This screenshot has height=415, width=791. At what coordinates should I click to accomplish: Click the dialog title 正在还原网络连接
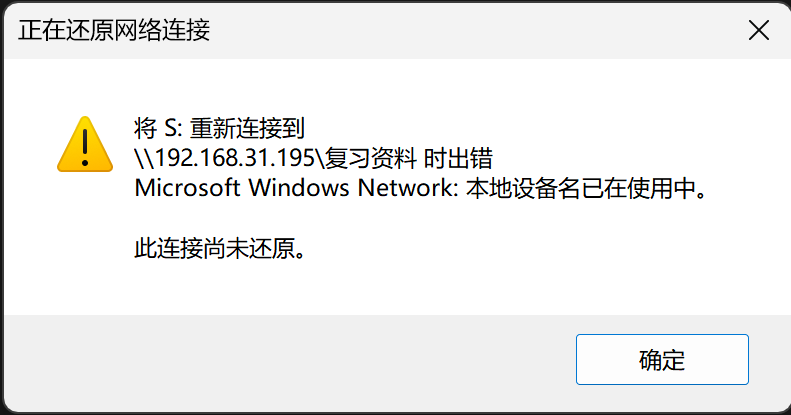(114, 30)
